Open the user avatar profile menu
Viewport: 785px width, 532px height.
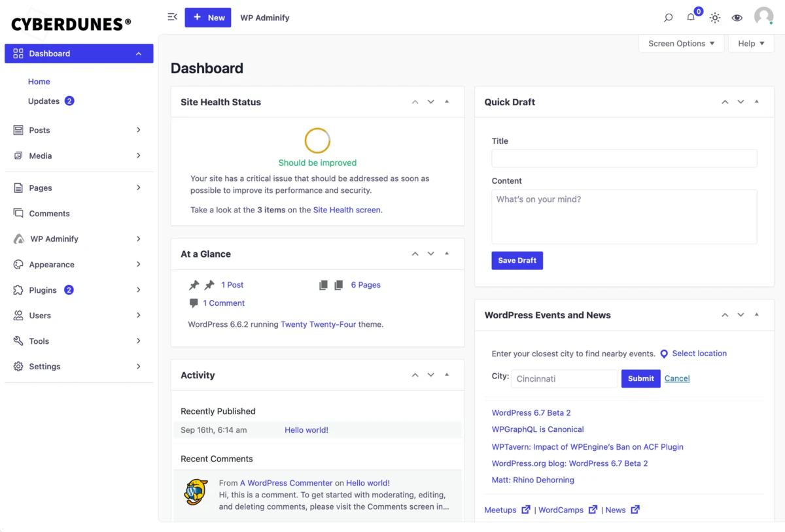[763, 16]
